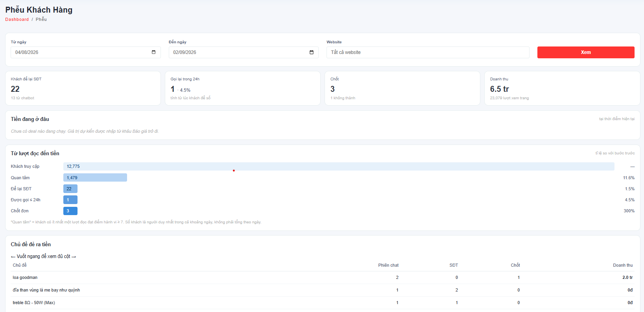Image resolution: width=644 pixels, height=312 pixels.
Task: Click the Tiền đang ở đâu heading
Action: [30, 119]
